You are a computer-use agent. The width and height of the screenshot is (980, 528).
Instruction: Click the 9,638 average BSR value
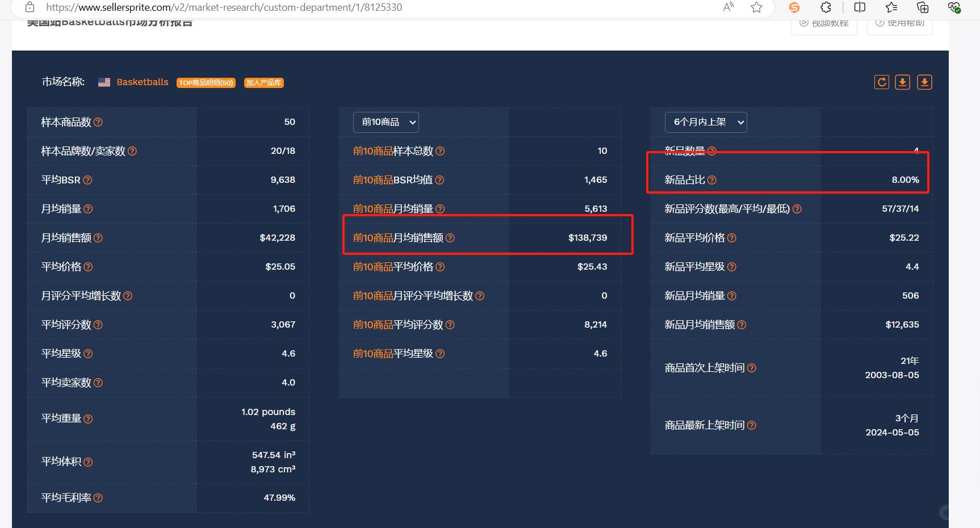tap(283, 180)
